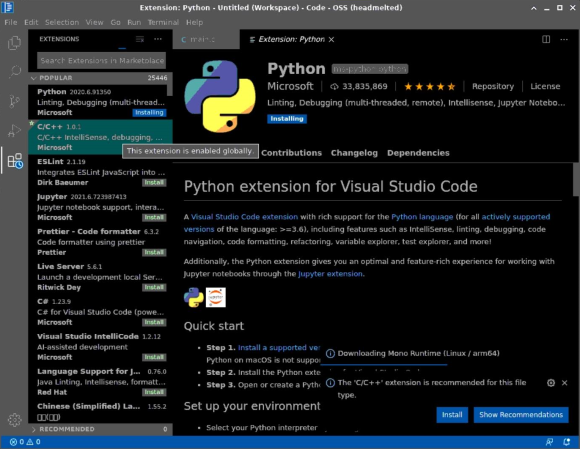
Task: Open the File menu
Action: [x=11, y=23]
